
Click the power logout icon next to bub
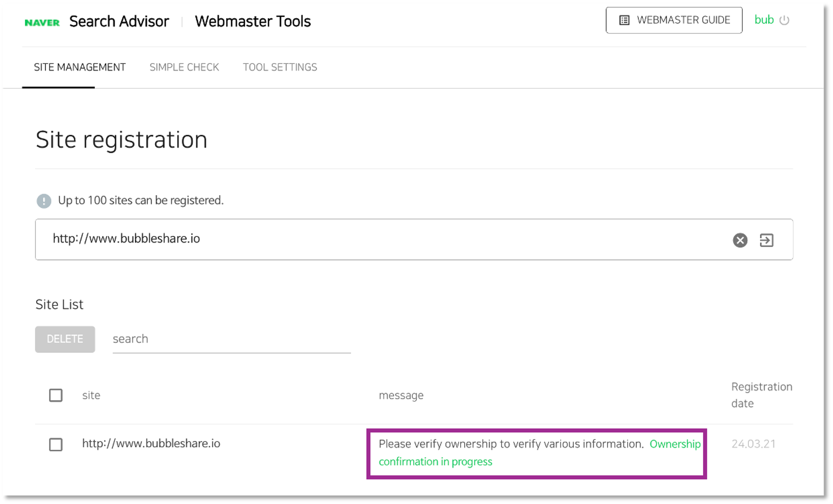click(x=784, y=20)
